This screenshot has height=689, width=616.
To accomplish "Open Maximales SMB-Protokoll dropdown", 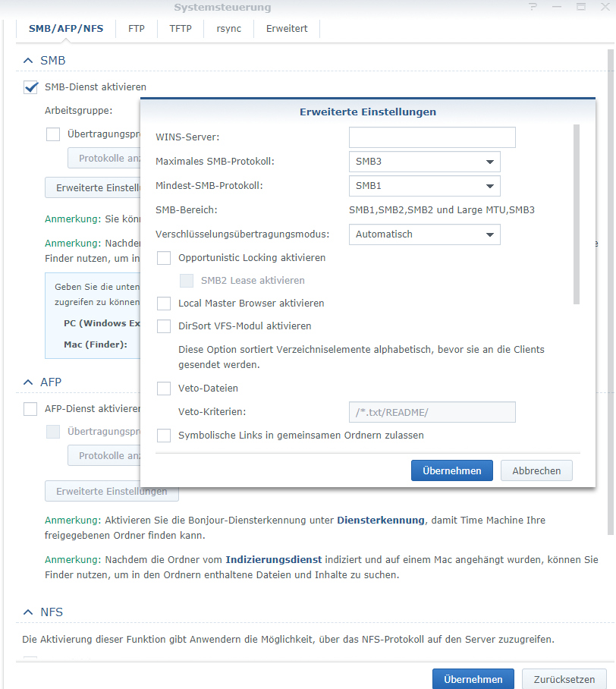I will point(424,162).
